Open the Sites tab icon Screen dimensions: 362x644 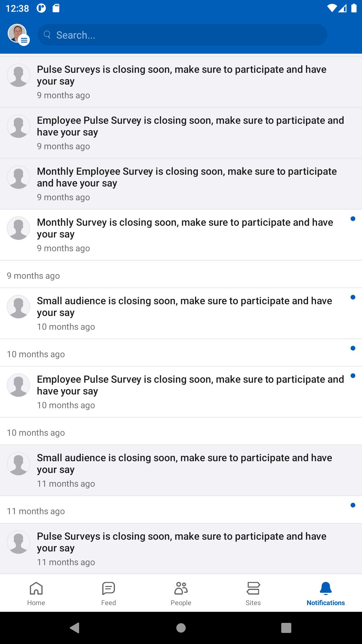pyautogui.click(x=253, y=588)
